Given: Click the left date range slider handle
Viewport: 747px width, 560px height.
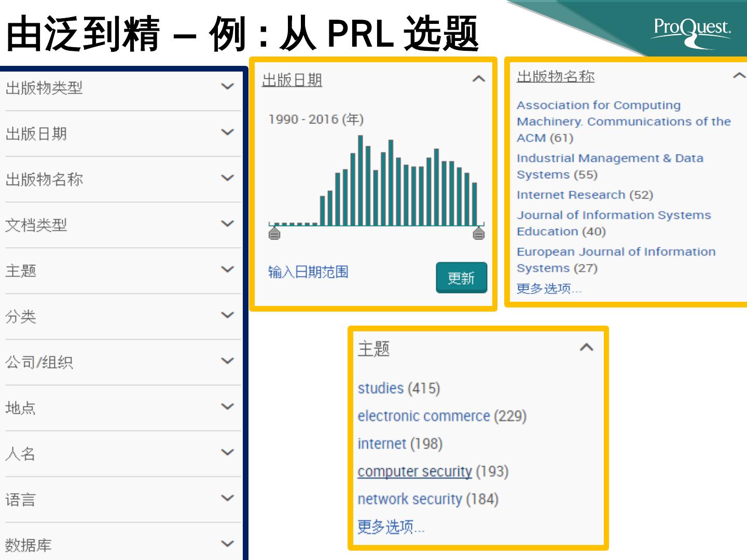Looking at the screenshot, I should point(274,233).
